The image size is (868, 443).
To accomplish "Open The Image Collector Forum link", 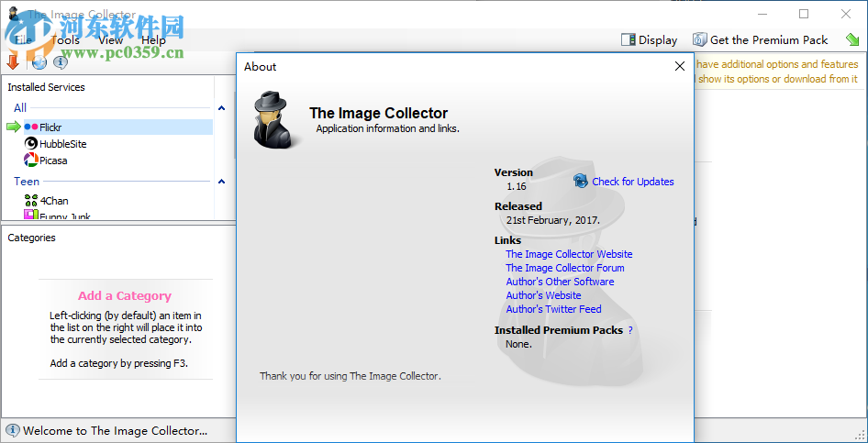I will pyautogui.click(x=564, y=268).
